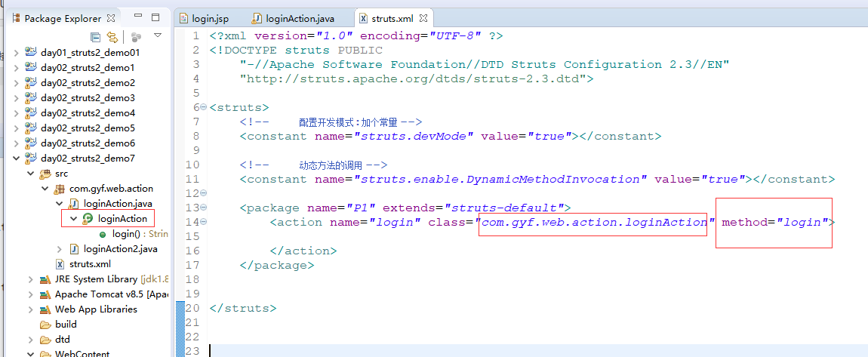
Task: Expand Apache Tomcat v8.5 library node
Action: pos(30,294)
